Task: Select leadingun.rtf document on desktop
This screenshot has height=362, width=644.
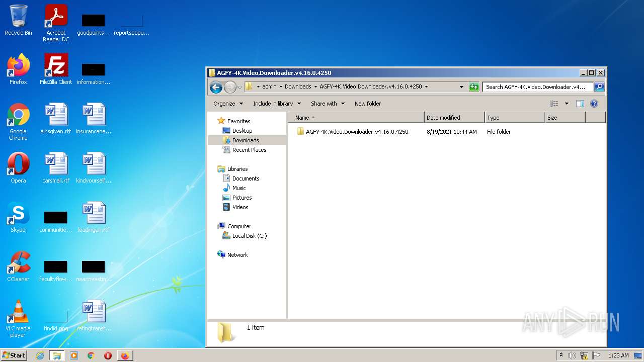Action: (x=94, y=217)
